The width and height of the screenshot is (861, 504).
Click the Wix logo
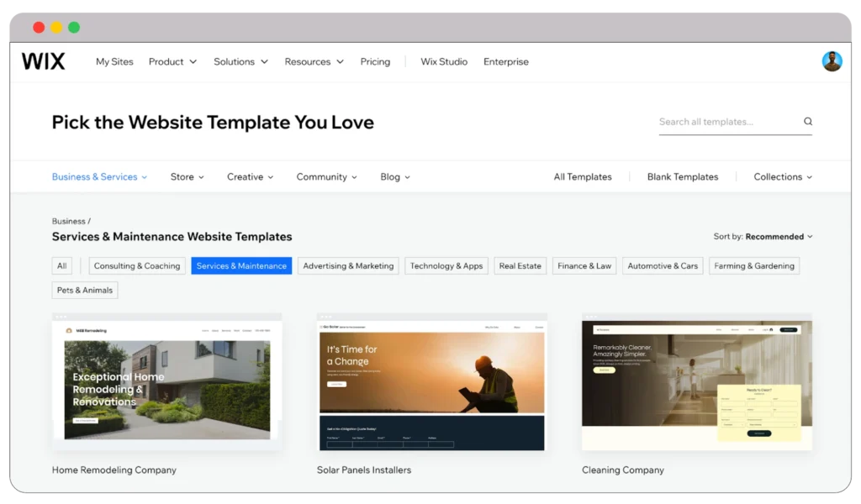(x=43, y=60)
